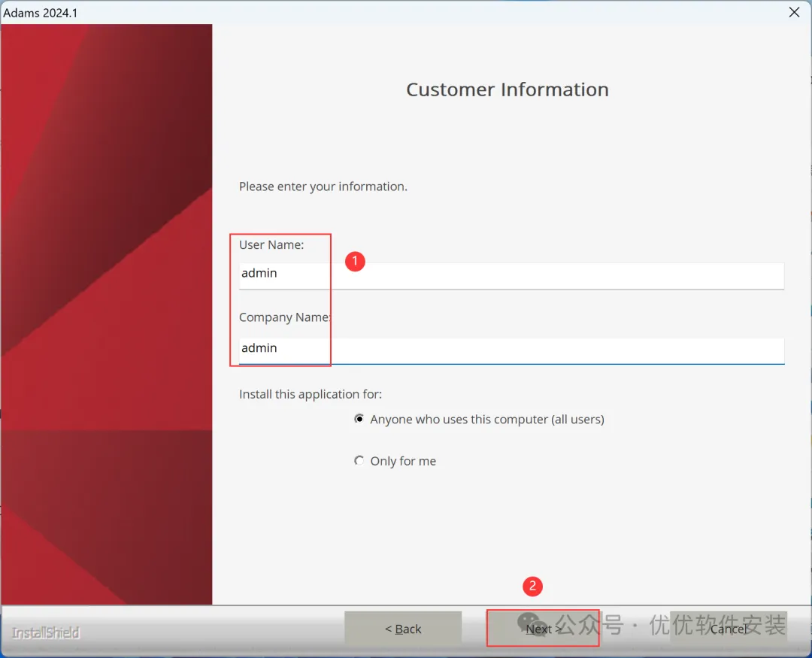Click the 'User Name:' label

tap(271, 244)
